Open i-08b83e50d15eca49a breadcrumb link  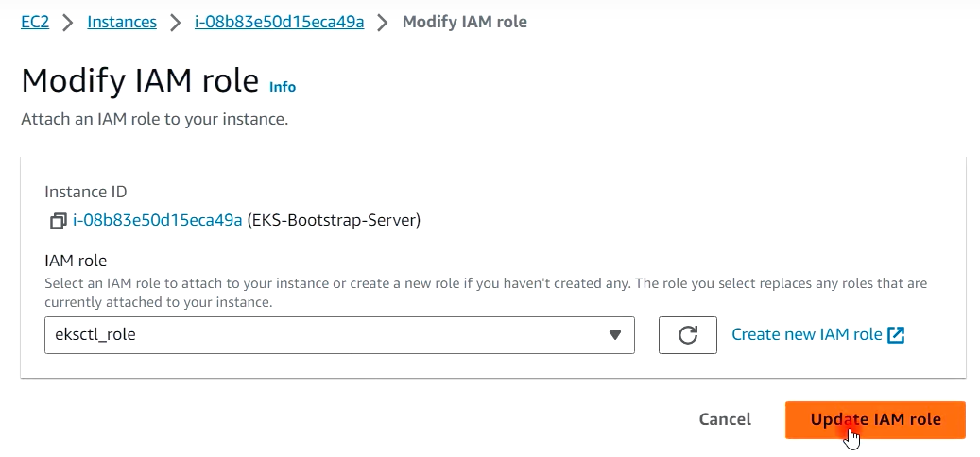(280, 22)
